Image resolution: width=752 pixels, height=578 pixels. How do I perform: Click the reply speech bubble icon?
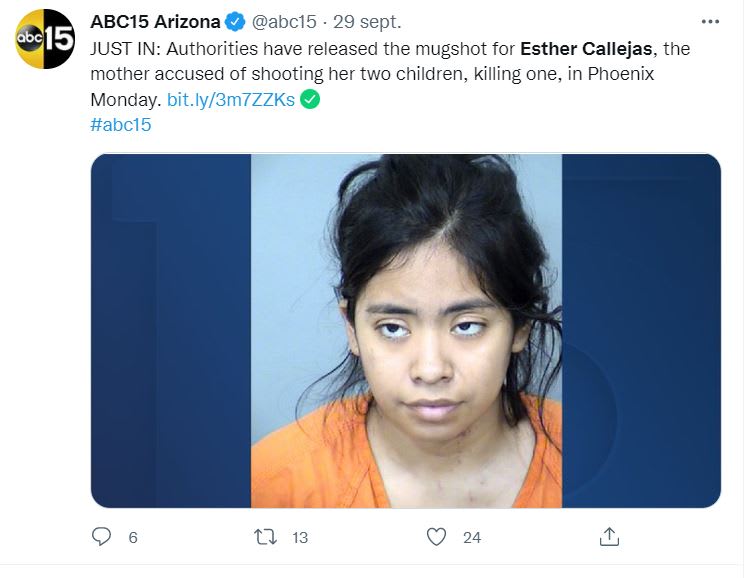click(101, 536)
